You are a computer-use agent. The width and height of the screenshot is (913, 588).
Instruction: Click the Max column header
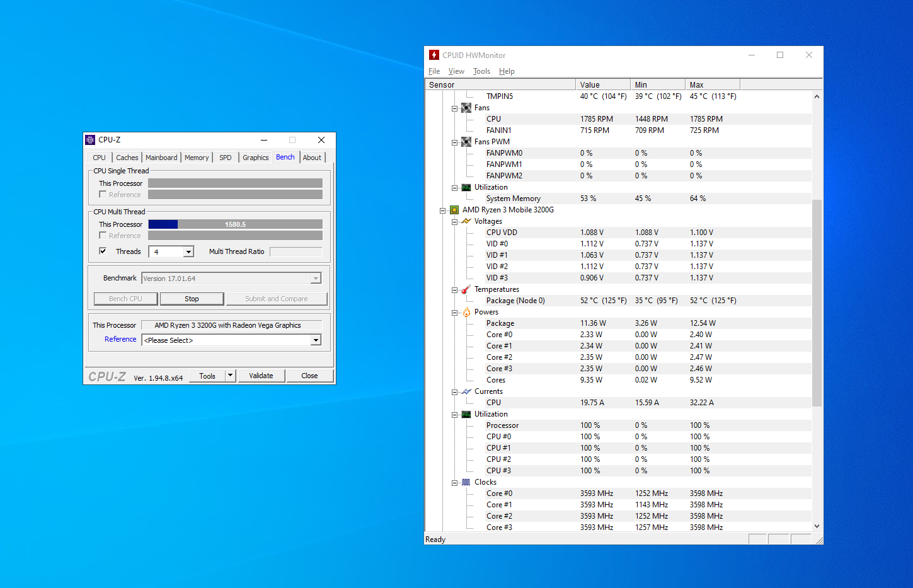(x=713, y=84)
